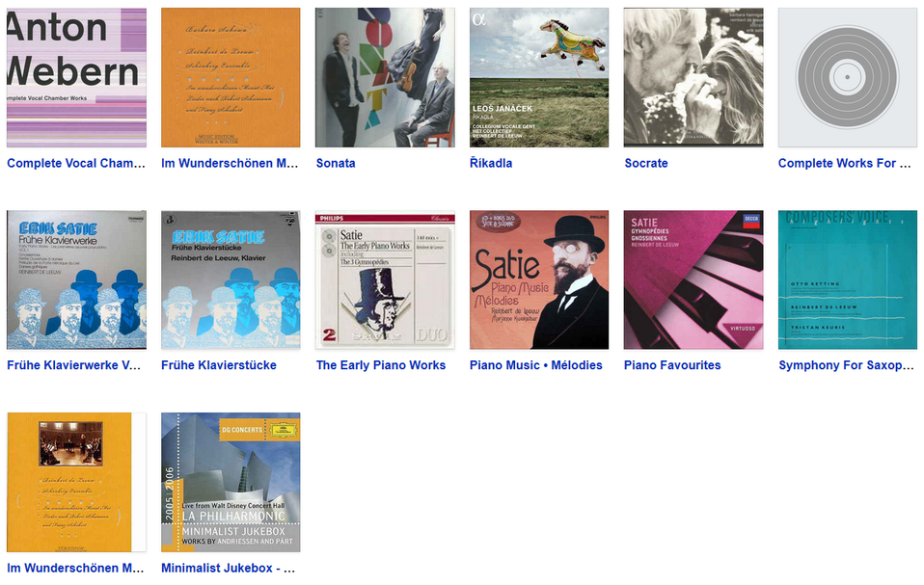The image size is (924, 585).
Task: Click the Symphony For Saxophones link
Action: (846, 365)
